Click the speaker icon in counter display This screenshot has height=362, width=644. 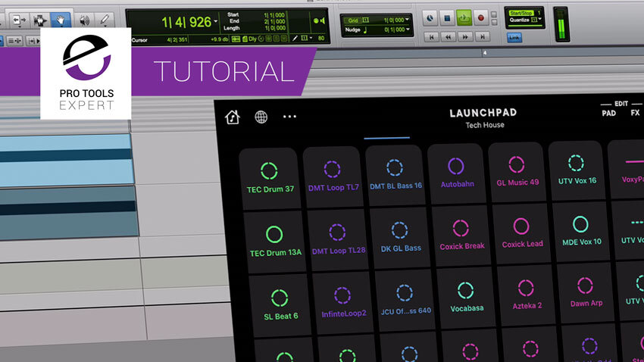click(x=322, y=20)
